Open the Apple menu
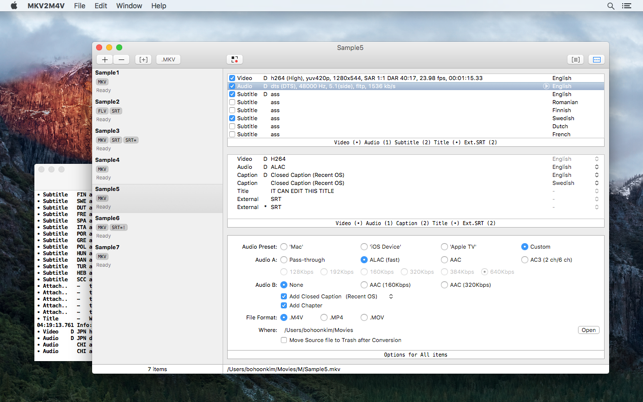 (x=14, y=6)
